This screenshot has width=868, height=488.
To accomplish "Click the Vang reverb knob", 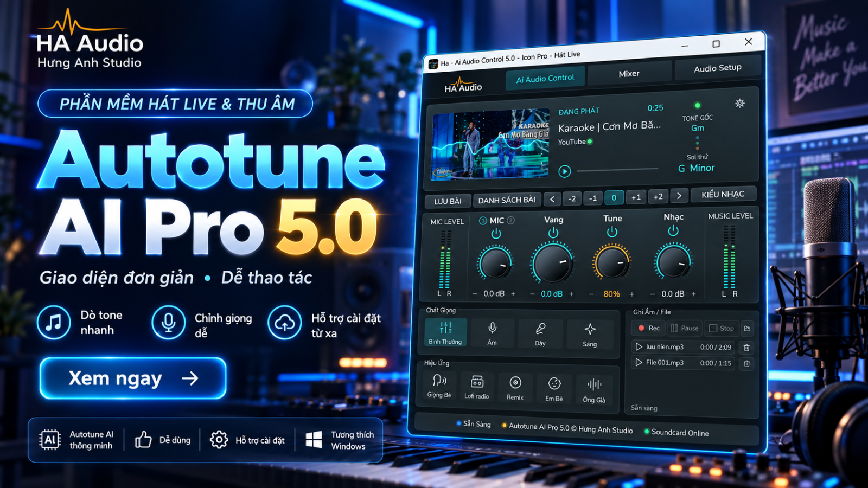I will [552, 263].
